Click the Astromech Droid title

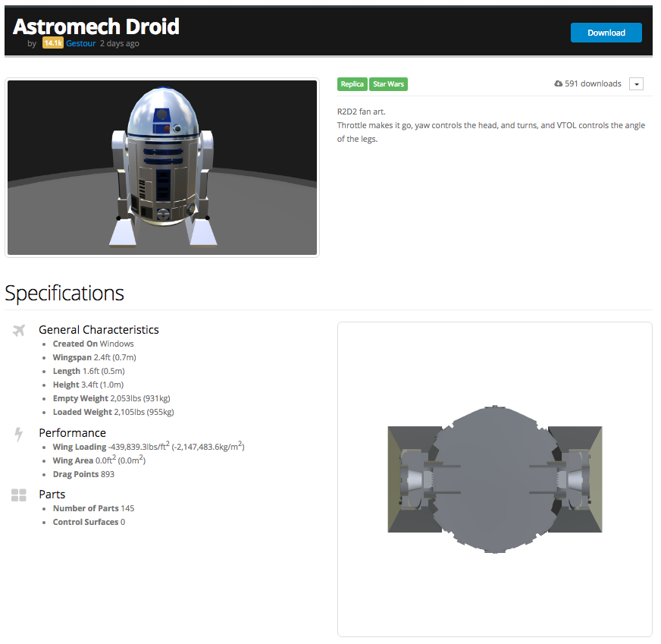tap(96, 27)
